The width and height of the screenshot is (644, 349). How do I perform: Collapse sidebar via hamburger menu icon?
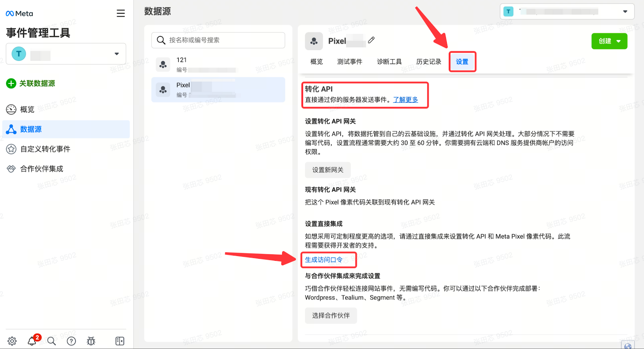(121, 13)
